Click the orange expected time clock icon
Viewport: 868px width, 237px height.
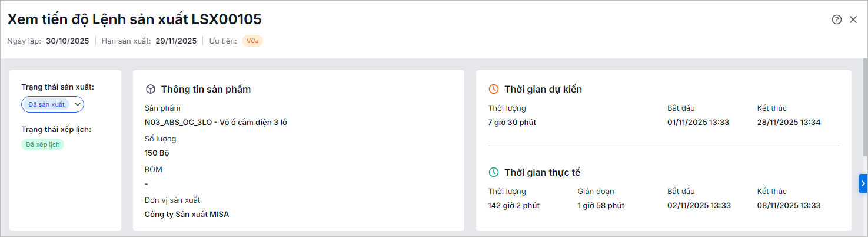click(494, 89)
